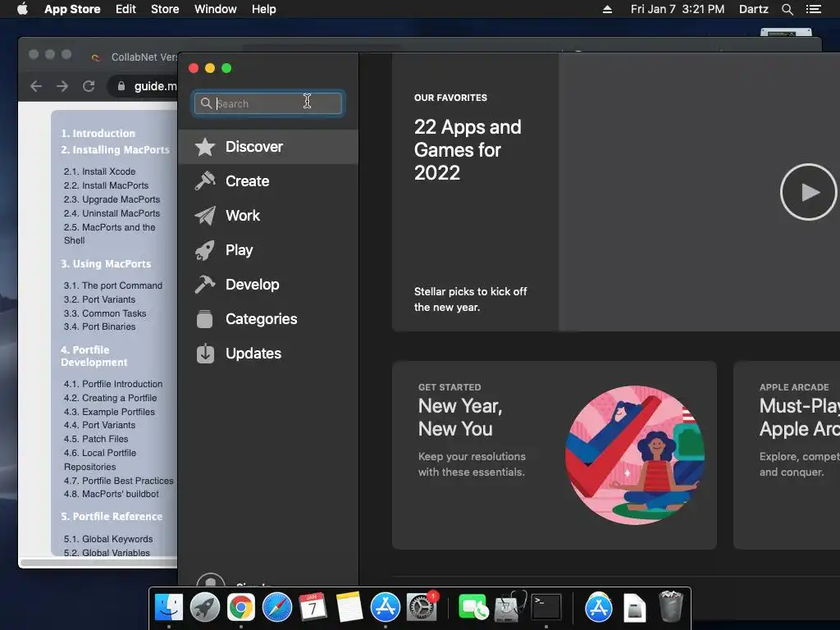Click the App Store Search field
The image size is (840, 630).
268,103
